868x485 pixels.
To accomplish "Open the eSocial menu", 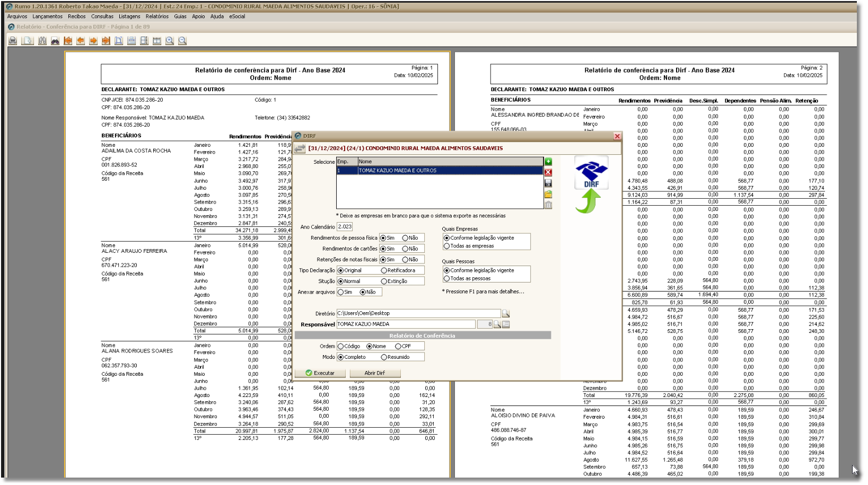I will pos(237,16).
